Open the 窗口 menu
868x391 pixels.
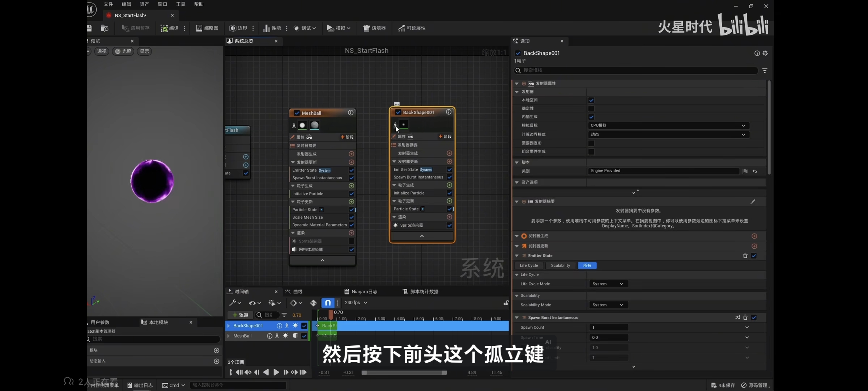[162, 4]
